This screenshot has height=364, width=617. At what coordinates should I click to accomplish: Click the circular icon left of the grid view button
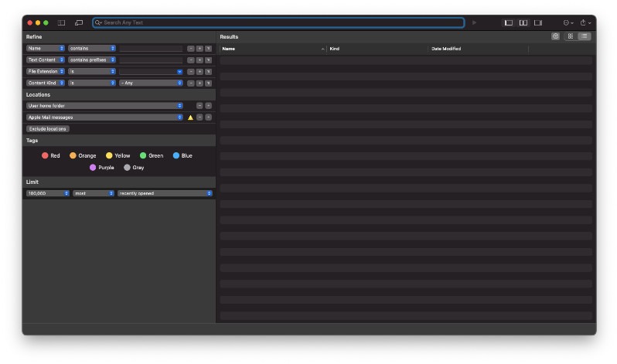tap(555, 36)
